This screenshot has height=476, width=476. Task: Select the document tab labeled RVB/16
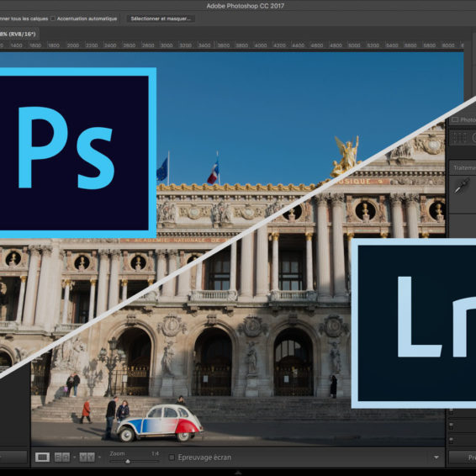19,34
